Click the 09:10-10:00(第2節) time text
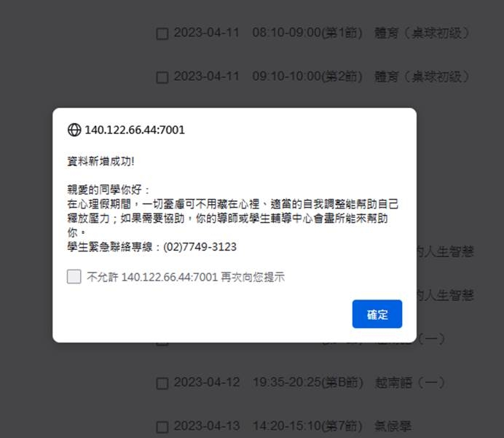This screenshot has width=504, height=438. 307,77
